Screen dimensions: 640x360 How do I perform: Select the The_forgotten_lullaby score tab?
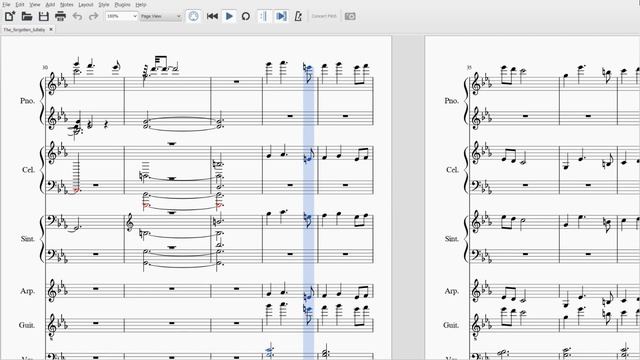pyautogui.click(x=24, y=30)
